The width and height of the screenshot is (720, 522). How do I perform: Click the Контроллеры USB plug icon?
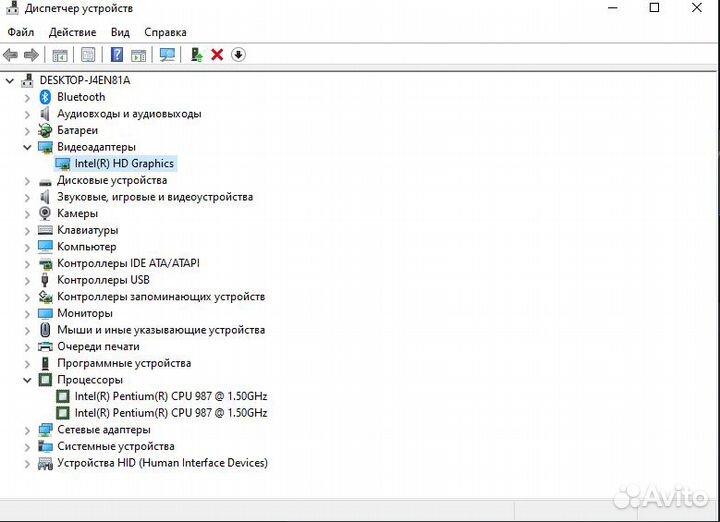tap(45, 280)
